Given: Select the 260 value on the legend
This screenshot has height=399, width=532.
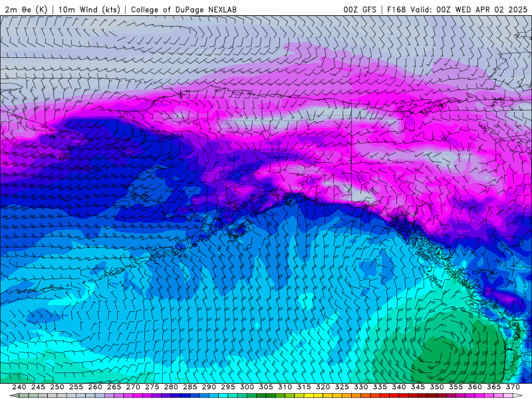Looking at the screenshot, I should click(95, 387).
